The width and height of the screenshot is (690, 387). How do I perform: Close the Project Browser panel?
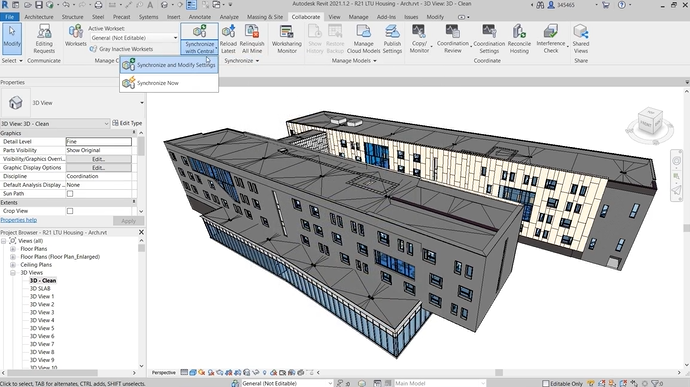click(141, 232)
